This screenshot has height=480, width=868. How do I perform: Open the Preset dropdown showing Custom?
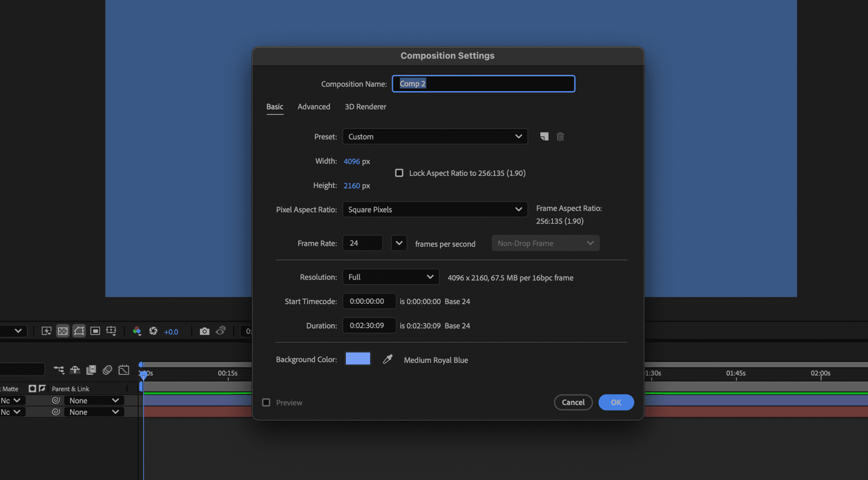point(435,136)
